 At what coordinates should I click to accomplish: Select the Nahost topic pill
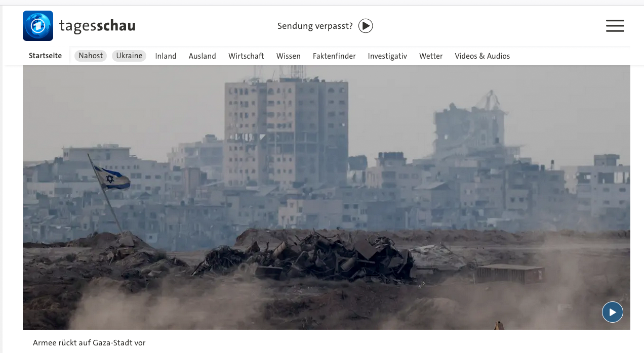91,56
